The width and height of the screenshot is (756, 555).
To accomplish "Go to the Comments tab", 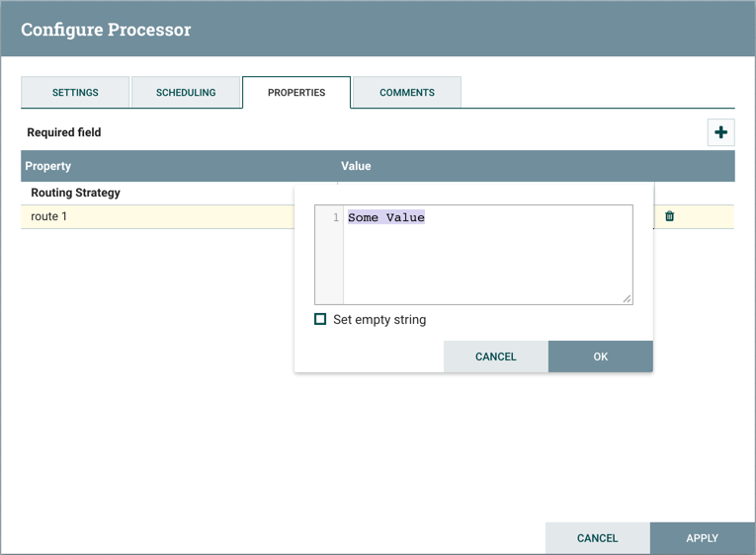I will tap(407, 93).
